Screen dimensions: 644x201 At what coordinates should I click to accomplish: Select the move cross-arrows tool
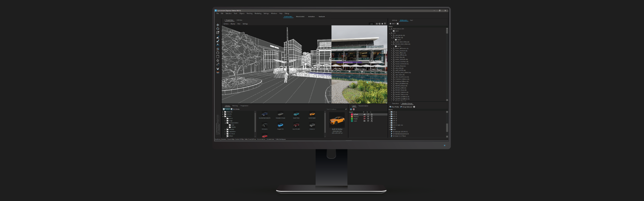218,25
